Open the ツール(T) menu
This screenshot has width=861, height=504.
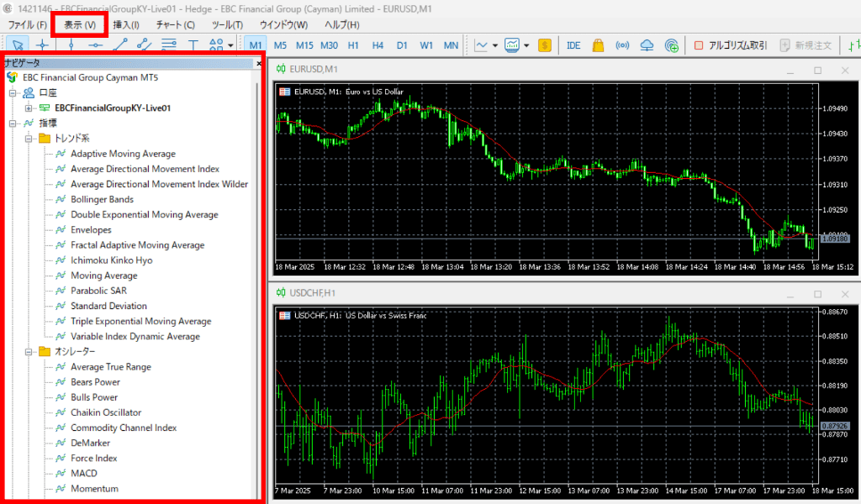click(227, 24)
